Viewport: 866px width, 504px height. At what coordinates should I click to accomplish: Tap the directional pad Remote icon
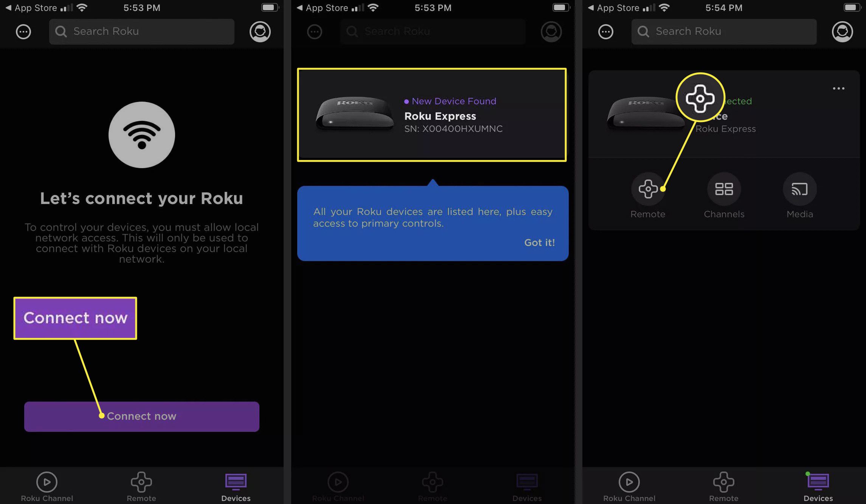point(648,189)
